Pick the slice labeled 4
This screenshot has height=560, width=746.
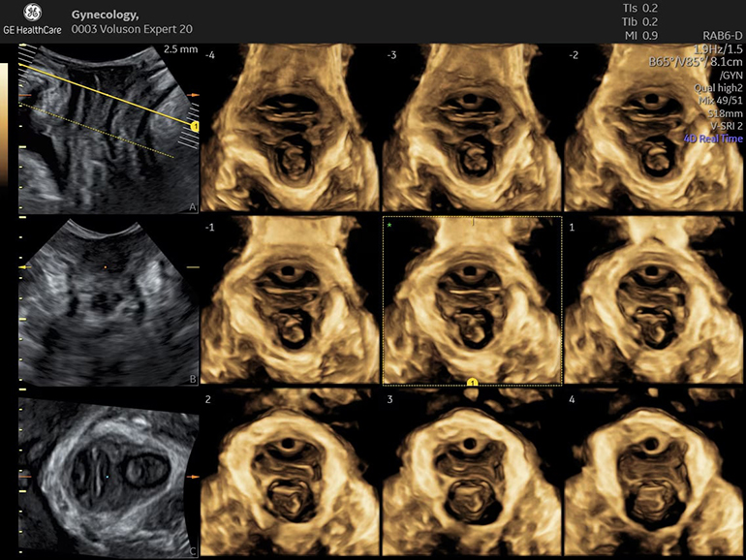pyautogui.click(x=653, y=475)
